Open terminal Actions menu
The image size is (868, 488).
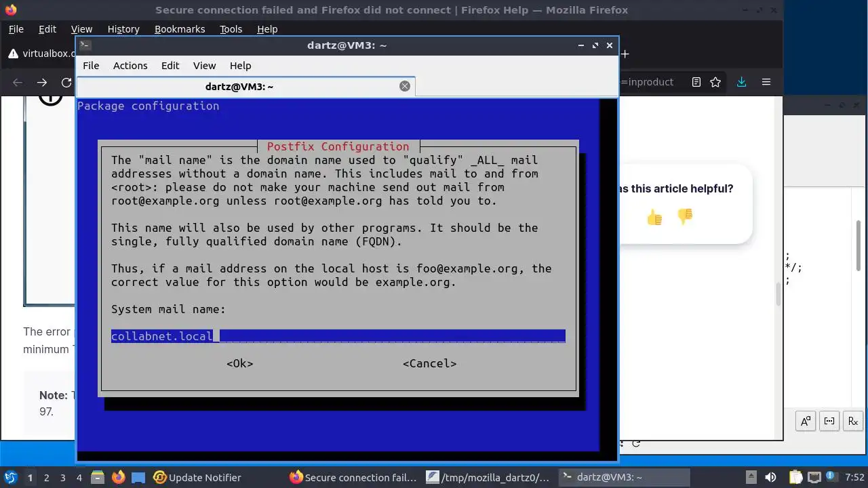coord(130,66)
